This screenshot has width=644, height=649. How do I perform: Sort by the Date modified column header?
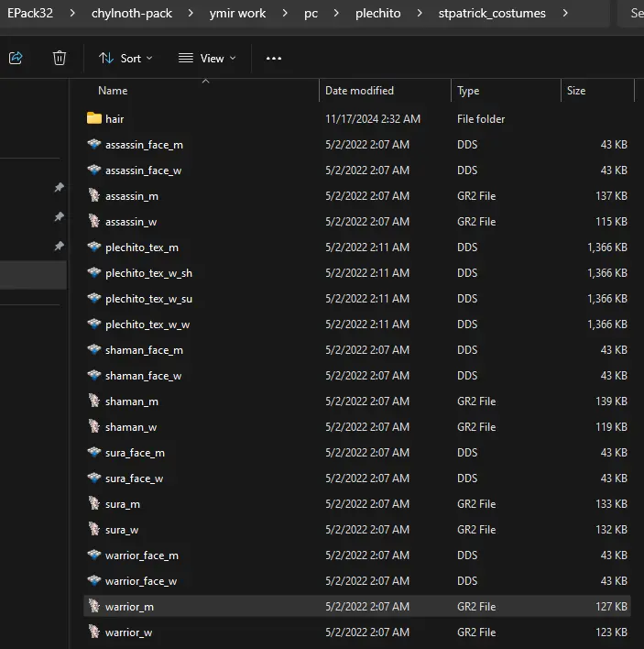coord(359,91)
